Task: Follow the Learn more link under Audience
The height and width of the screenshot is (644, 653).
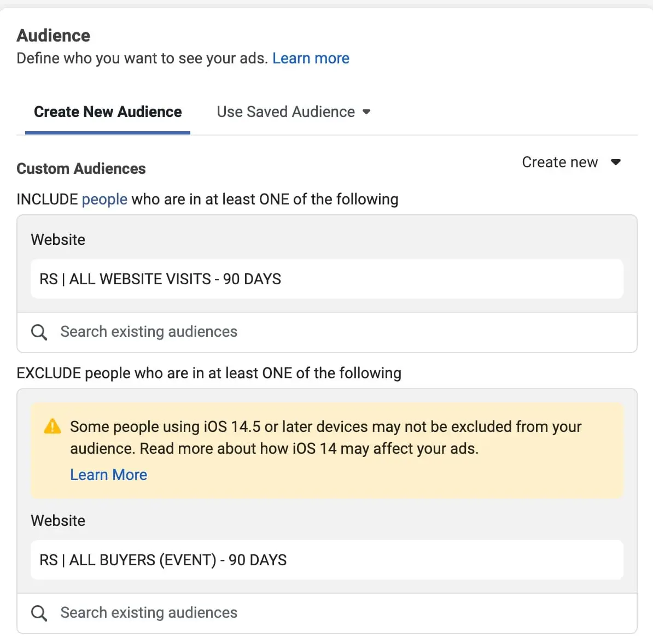Action: pos(311,58)
